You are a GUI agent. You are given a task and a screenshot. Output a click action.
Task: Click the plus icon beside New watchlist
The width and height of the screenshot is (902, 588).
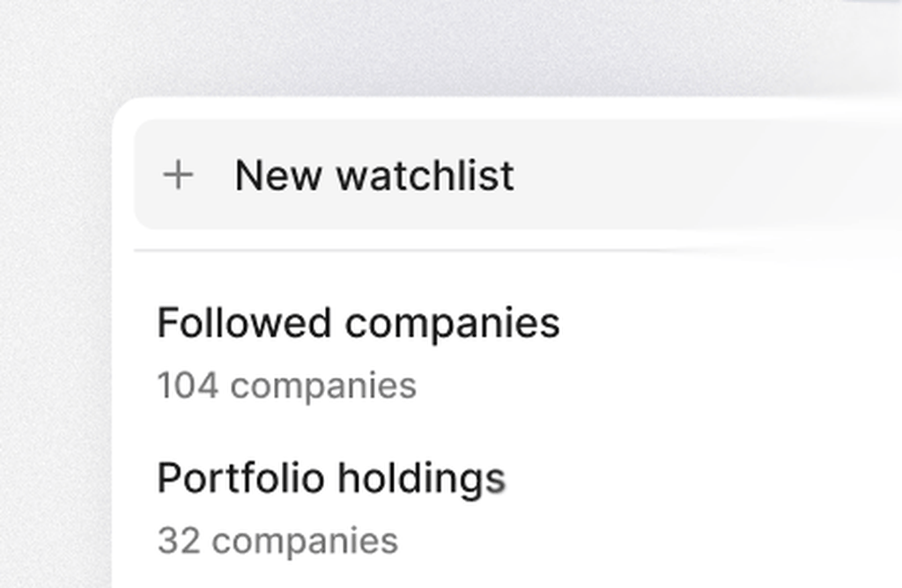pos(178,175)
